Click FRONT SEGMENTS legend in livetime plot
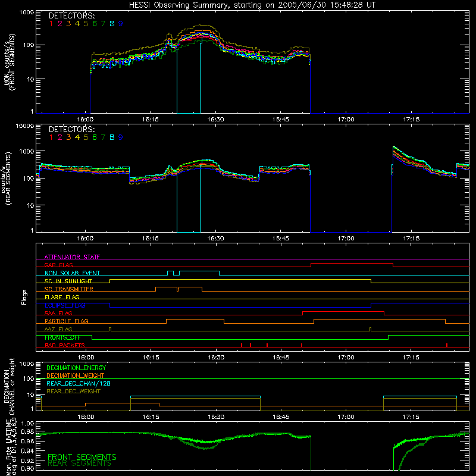This screenshot has height=476, width=476. coord(82,457)
